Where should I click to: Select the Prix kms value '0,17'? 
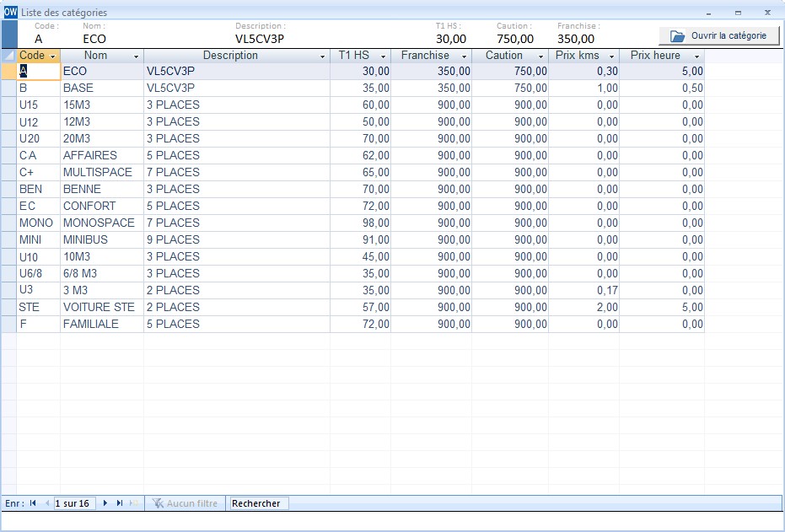pyautogui.click(x=584, y=290)
